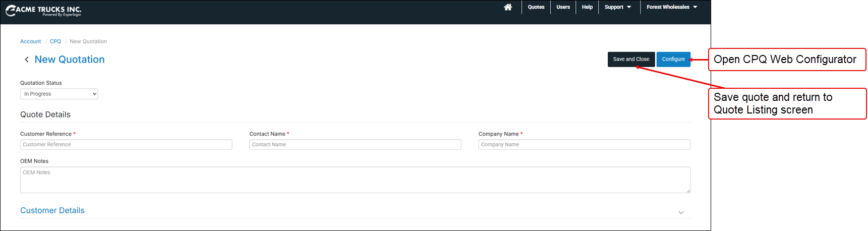Screen dimensions: 868x231
Task: Click the back chevron beside New Quotation
Action: (27, 60)
